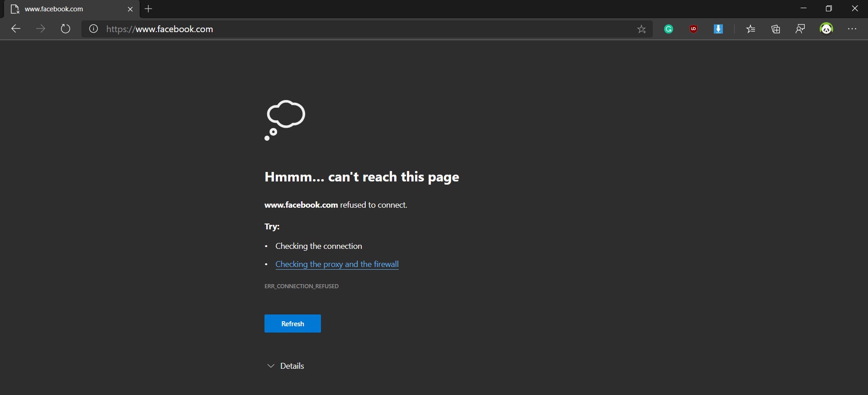868x395 pixels.
Task: Open Settings and more ellipsis menu
Action: pyautogui.click(x=852, y=29)
